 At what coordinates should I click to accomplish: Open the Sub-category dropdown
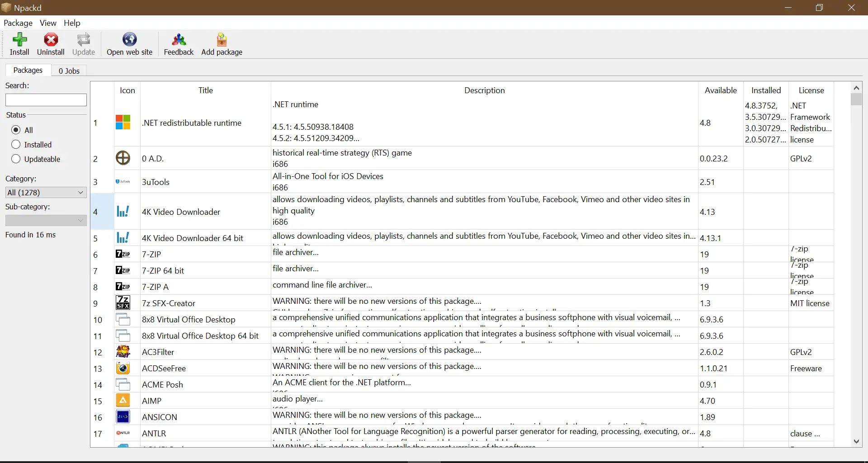tap(46, 220)
